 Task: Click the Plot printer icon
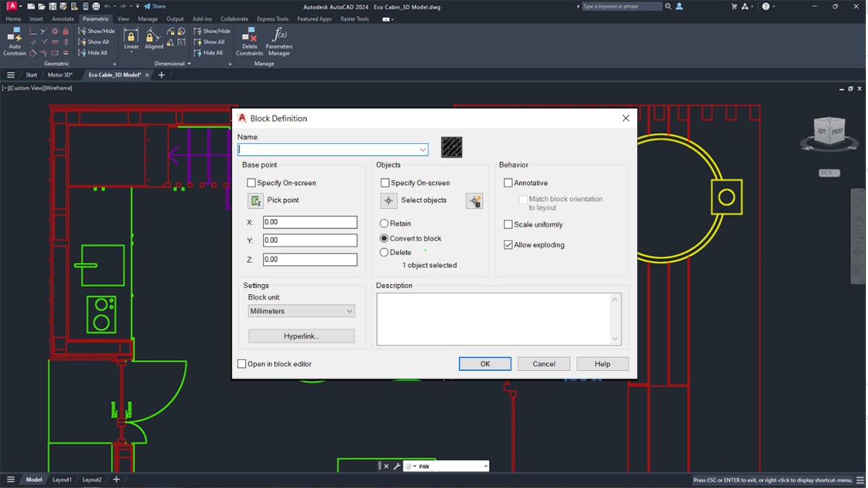coord(95,7)
